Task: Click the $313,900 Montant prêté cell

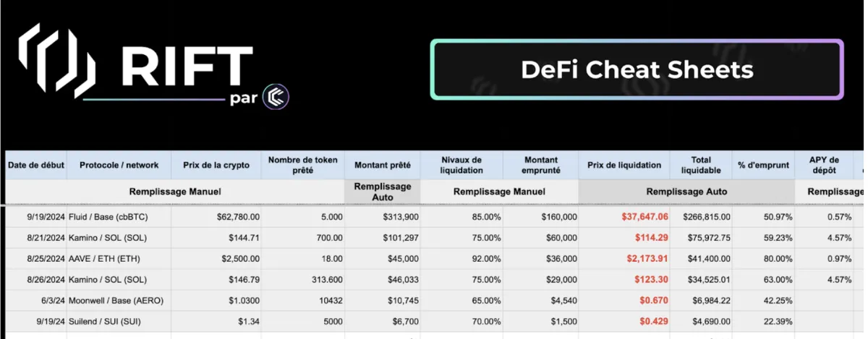Action: (382, 217)
